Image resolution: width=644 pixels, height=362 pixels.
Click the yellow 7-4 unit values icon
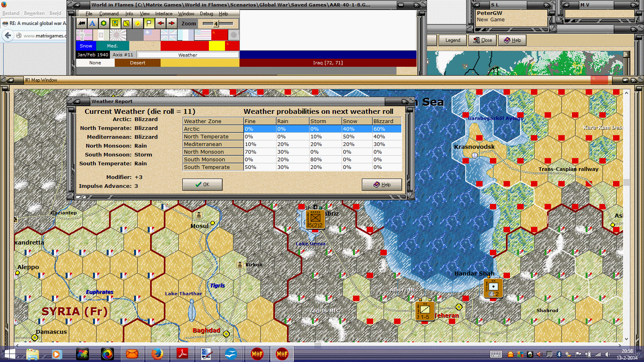126,23
